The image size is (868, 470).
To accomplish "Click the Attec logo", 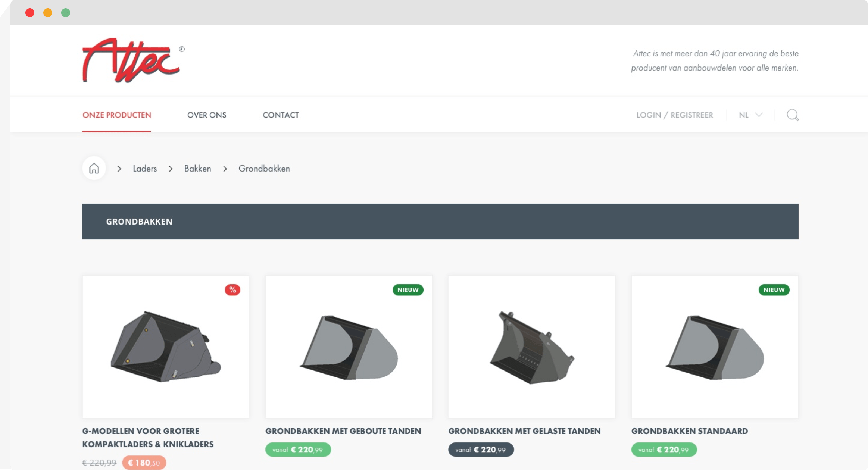I will 133,60.
